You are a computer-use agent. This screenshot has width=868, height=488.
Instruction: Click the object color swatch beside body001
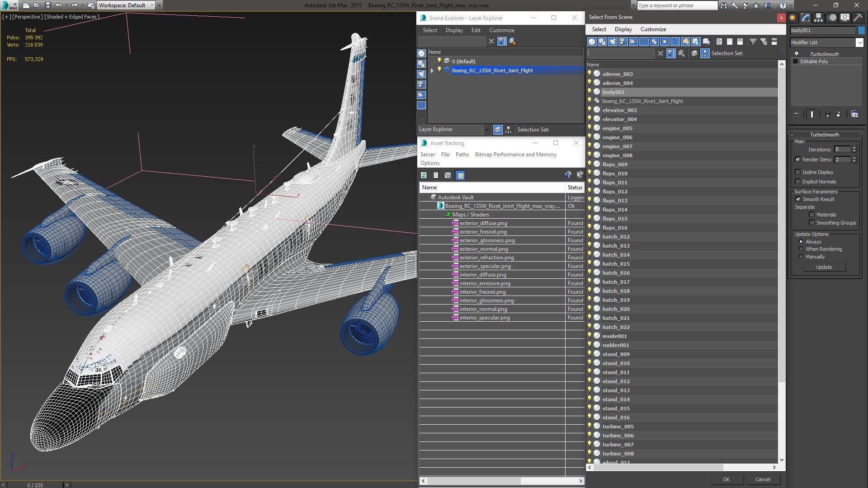click(861, 30)
